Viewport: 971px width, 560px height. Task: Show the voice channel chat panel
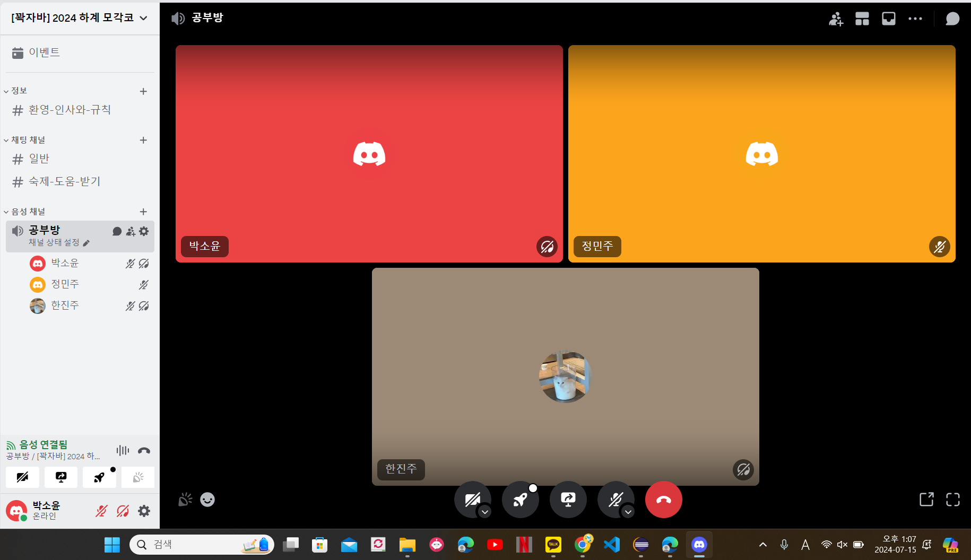tap(952, 19)
